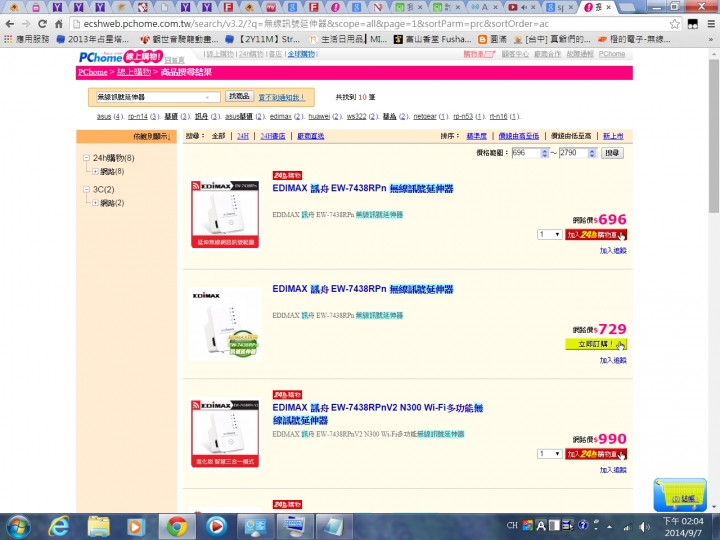Click 立即訂購 for the $729 item
Image resolution: width=720 pixels, height=540 pixels.
[x=596, y=344]
